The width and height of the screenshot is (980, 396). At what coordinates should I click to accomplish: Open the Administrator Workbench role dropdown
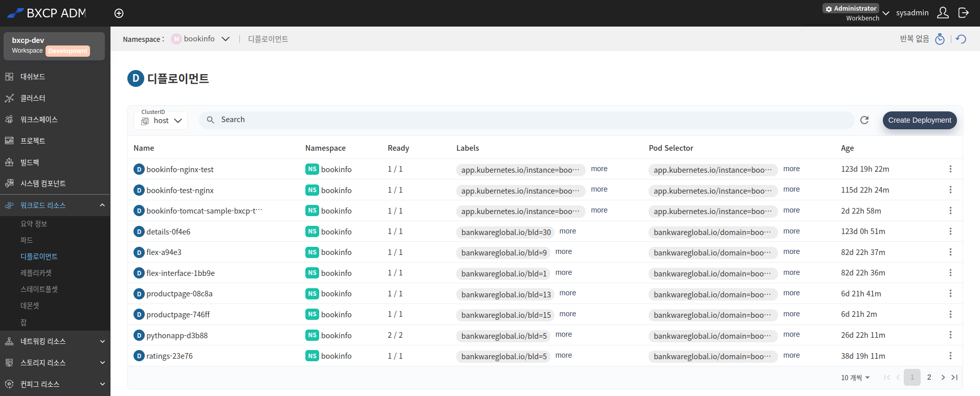click(x=856, y=13)
